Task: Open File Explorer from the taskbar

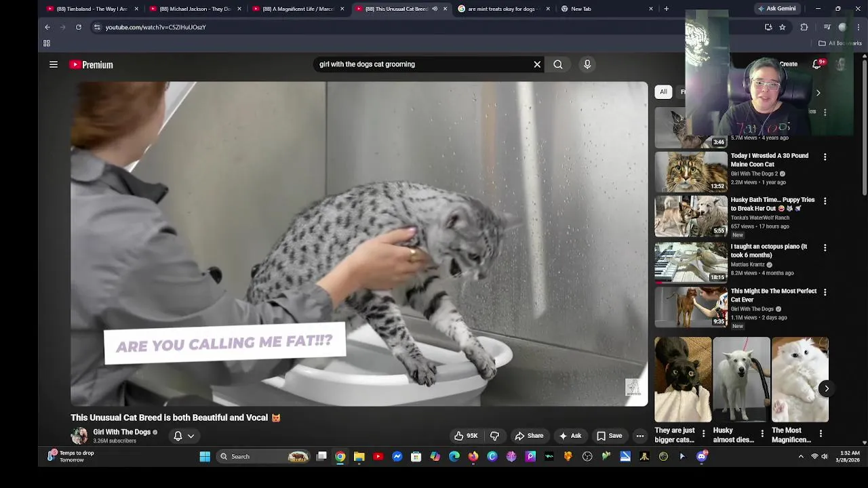Action: 359,457
